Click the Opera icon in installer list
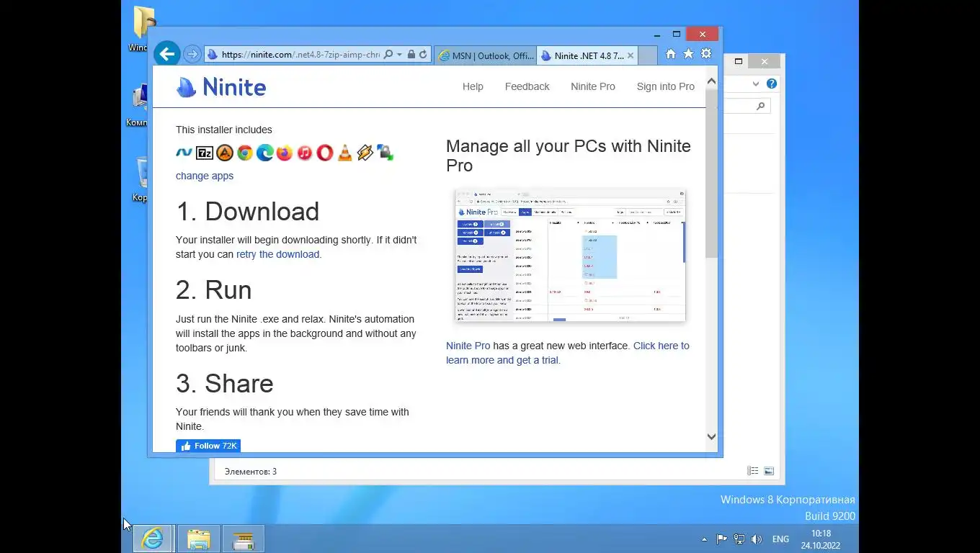The image size is (980, 553). pyautogui.click(x=325, y=153)
